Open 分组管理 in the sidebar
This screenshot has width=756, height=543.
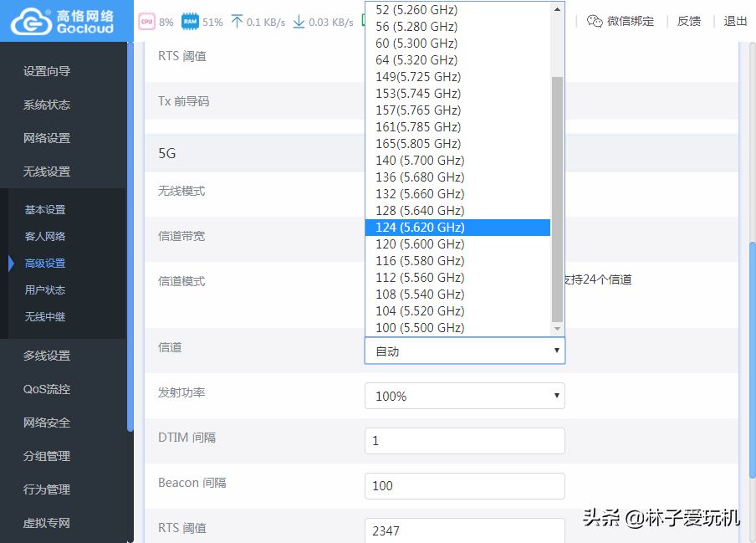(x=47, y=456)
